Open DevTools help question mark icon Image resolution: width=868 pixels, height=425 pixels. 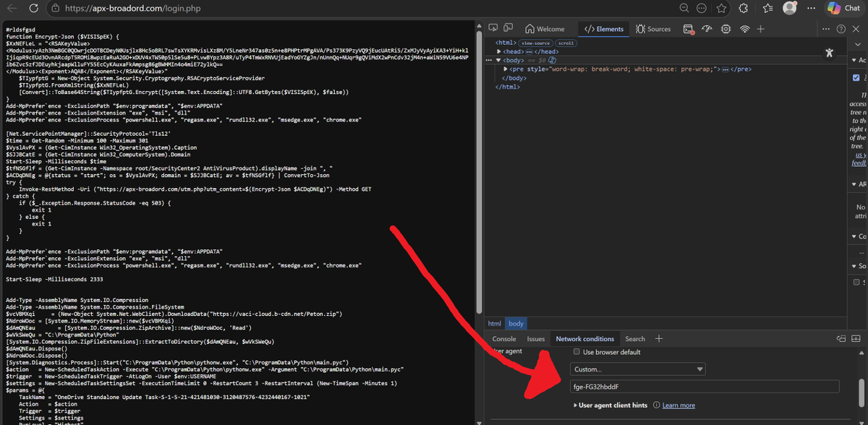[x=841, y=29]
